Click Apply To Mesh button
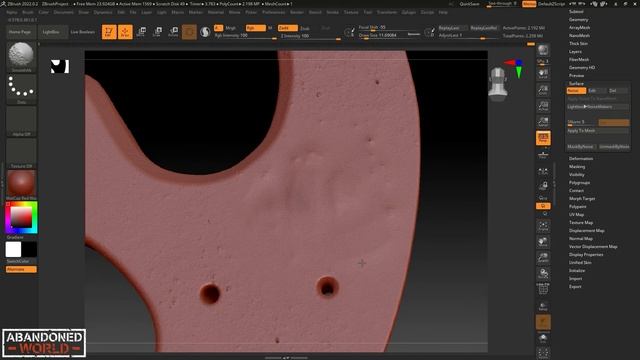This screenshot has height=360, width=640. (598, 131)
